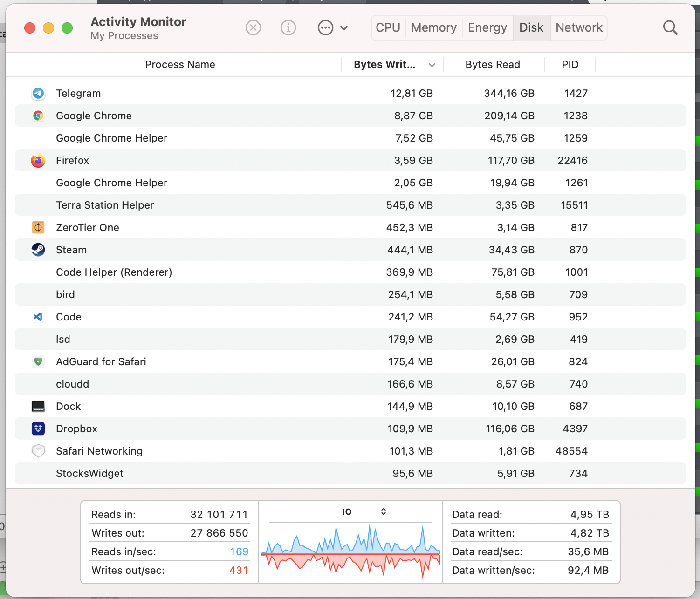Click the Process Name column header

(x=180, y=65)
